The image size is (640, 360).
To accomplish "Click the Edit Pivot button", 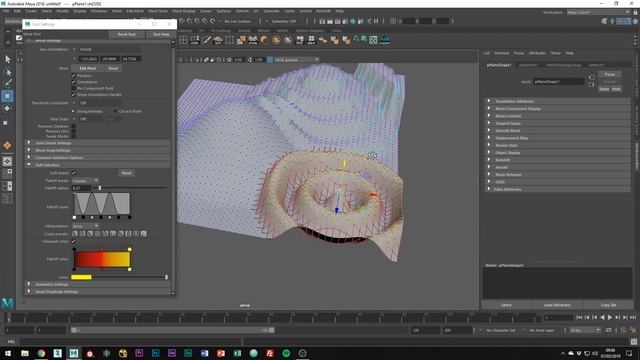I will click(87, 68).
